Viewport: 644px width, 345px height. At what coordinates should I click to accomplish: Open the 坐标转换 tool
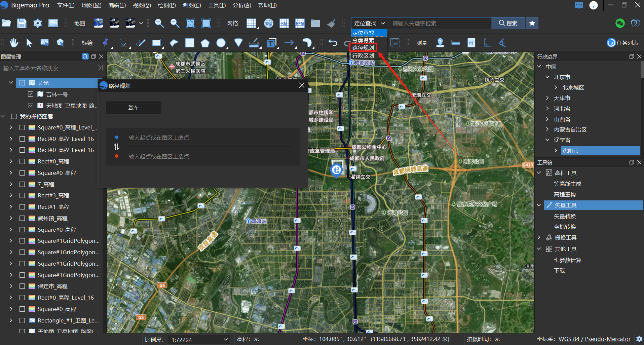coord(565,227)
